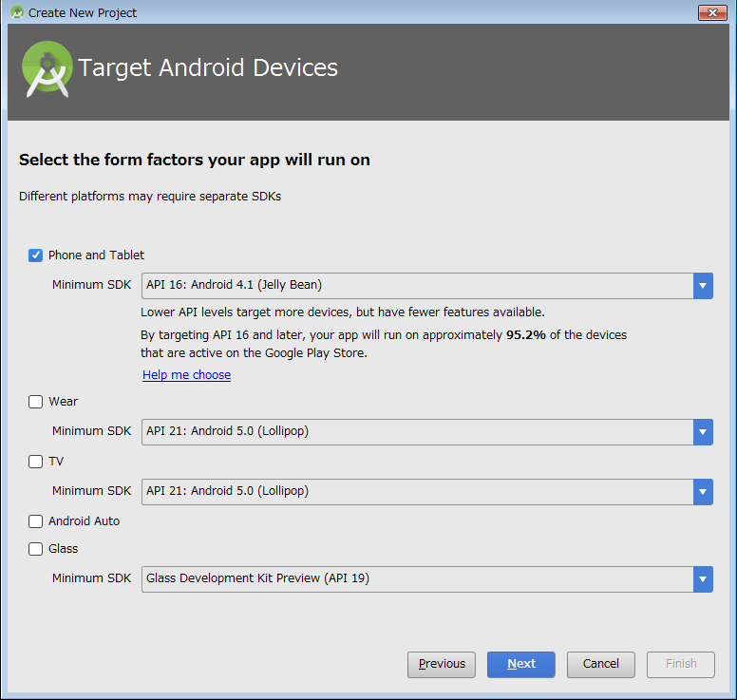Open Glass Minimum SDK dropdown arrow
The width and height of the screenshot is (737, 700).
703,579
